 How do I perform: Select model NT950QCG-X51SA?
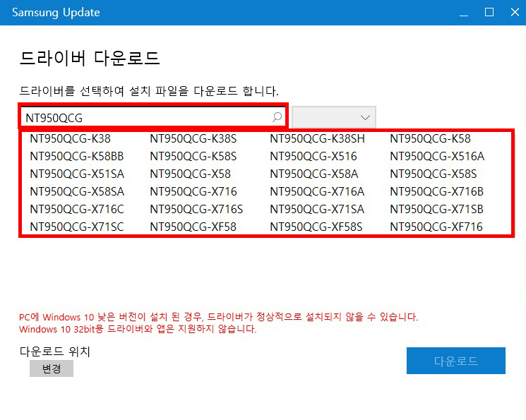77,174
